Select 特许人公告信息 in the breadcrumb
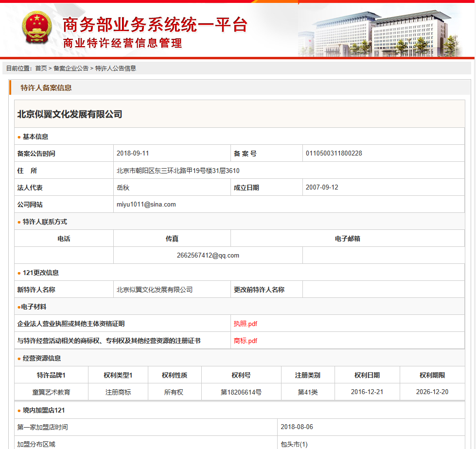 (115, 69)
